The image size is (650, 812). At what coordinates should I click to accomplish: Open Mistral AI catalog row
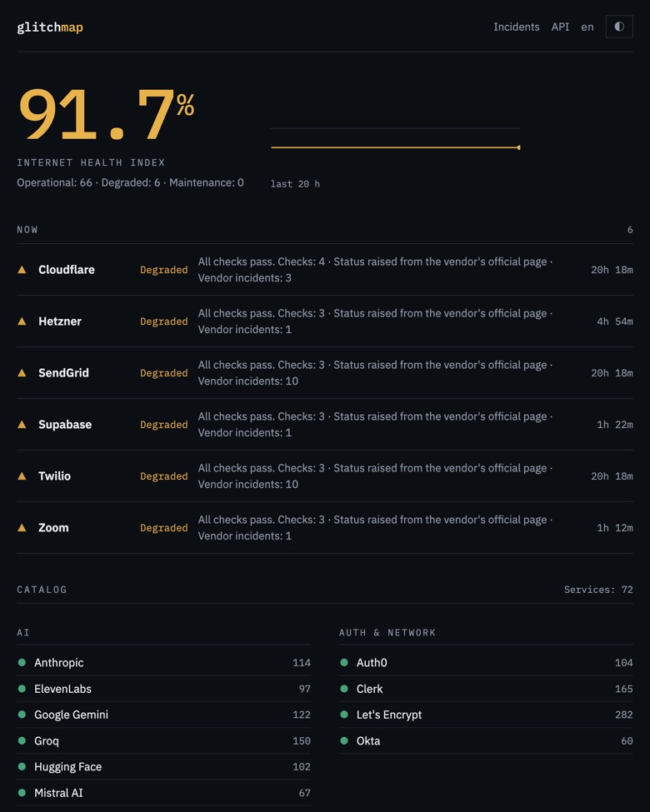tap(164, 793)
